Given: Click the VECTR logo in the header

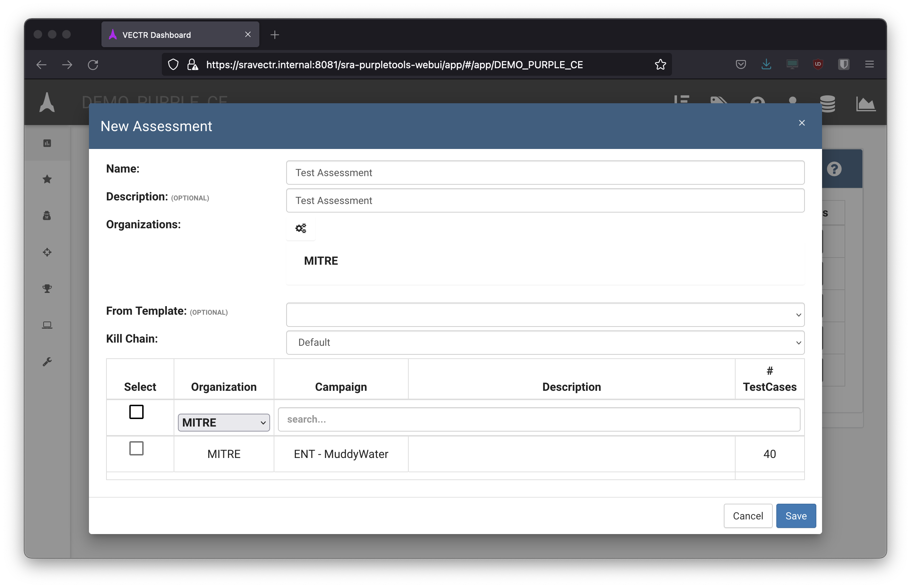Looking at the screenshot, I should [47, 102].
